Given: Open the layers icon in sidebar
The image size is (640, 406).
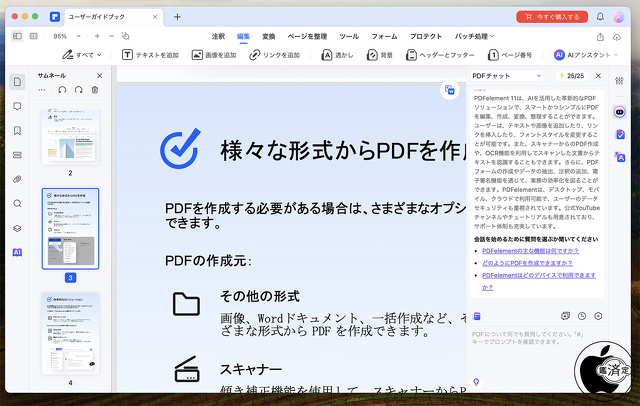Looking at the screenshot, I should click(x=17, y=228).
